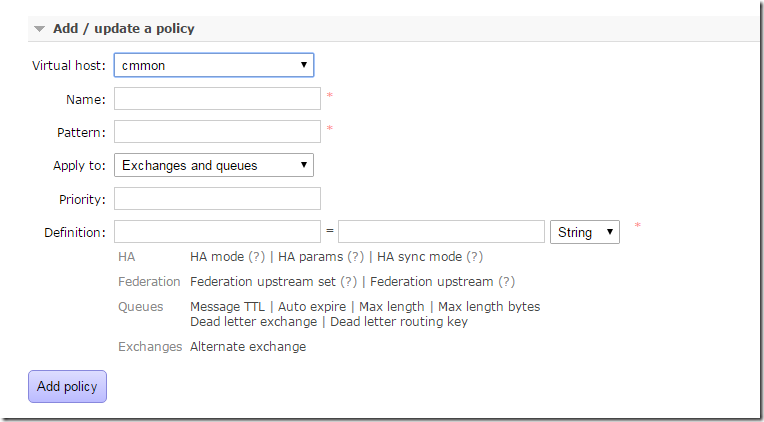Choose the Max length bytes link
This screenshot has height=422, width=764.
pos(489,307)
